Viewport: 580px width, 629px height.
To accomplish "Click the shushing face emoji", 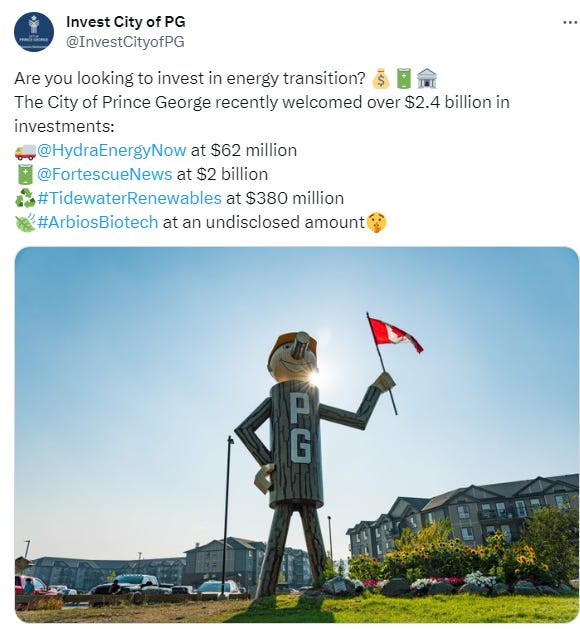I will (376, 222).
